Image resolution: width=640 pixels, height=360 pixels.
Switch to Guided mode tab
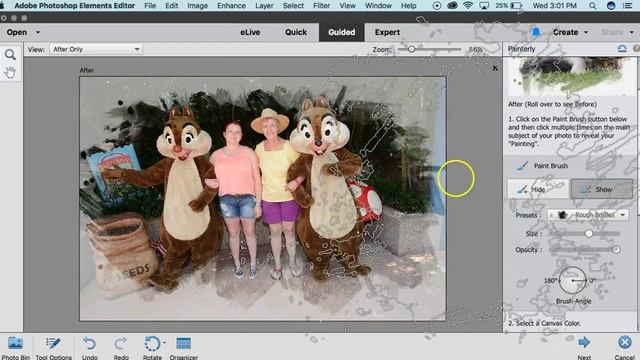342,32
